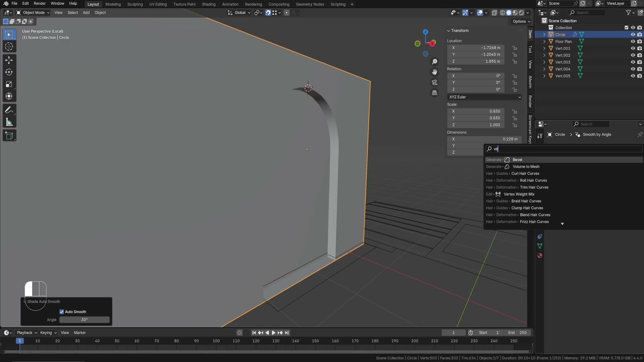Lock the Scale Z value
The width and height of the screenshot is (644, 362).
pyautogui.click(x=515, y=125)
